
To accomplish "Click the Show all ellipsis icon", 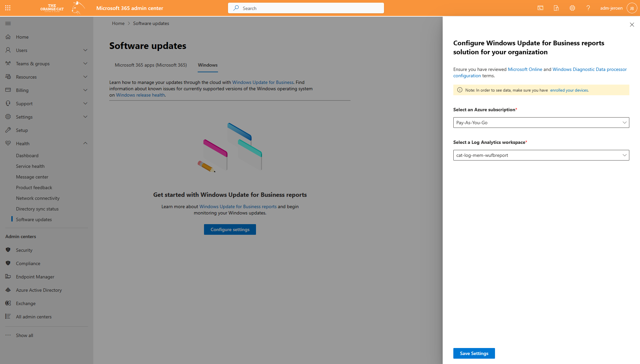I will 8,335.
